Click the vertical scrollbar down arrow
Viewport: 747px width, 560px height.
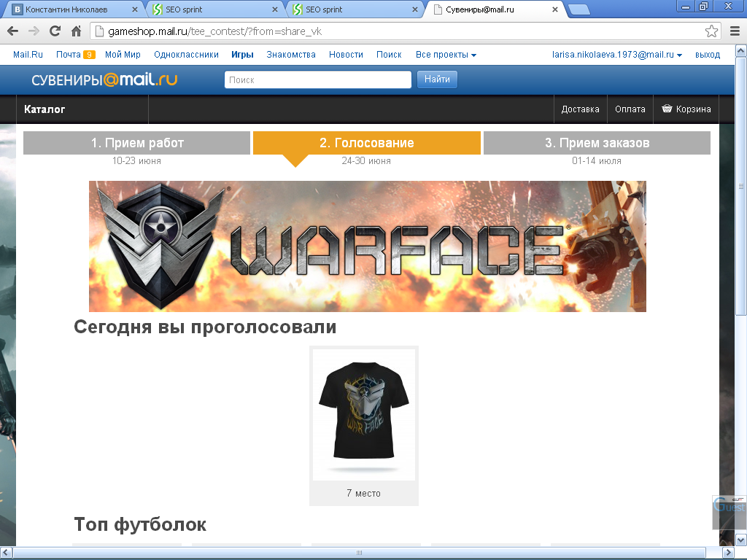(x=741, y=540)
